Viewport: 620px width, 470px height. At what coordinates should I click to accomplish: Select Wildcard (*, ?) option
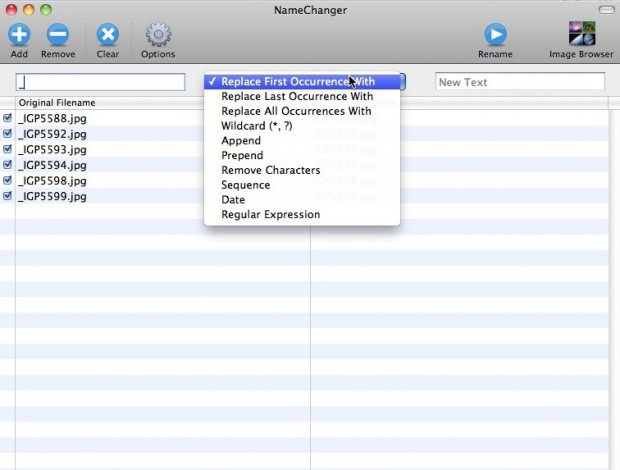[x=302, y=126]
